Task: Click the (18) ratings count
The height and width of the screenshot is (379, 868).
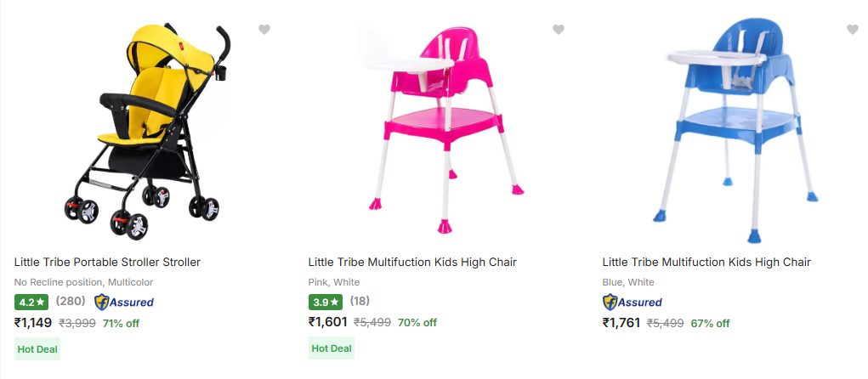Action: pyautogui.click(x=360, y=301)
